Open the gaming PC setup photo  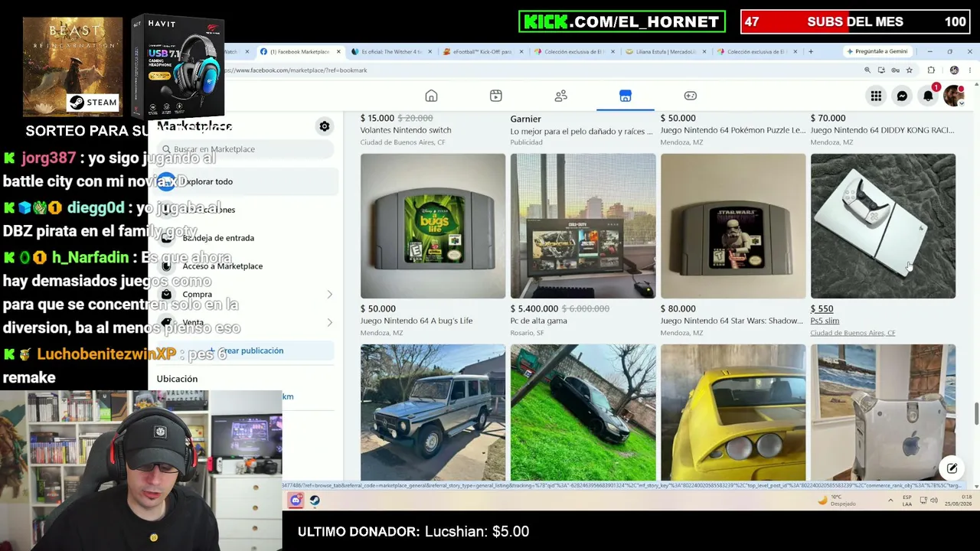click(x=583, y=226)
